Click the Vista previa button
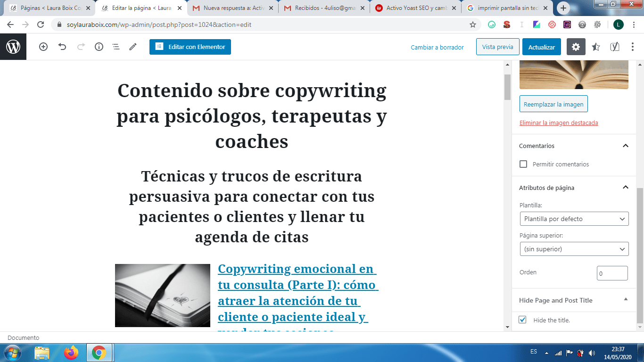Viewport: 644px width, 362px height. [498, 47]
